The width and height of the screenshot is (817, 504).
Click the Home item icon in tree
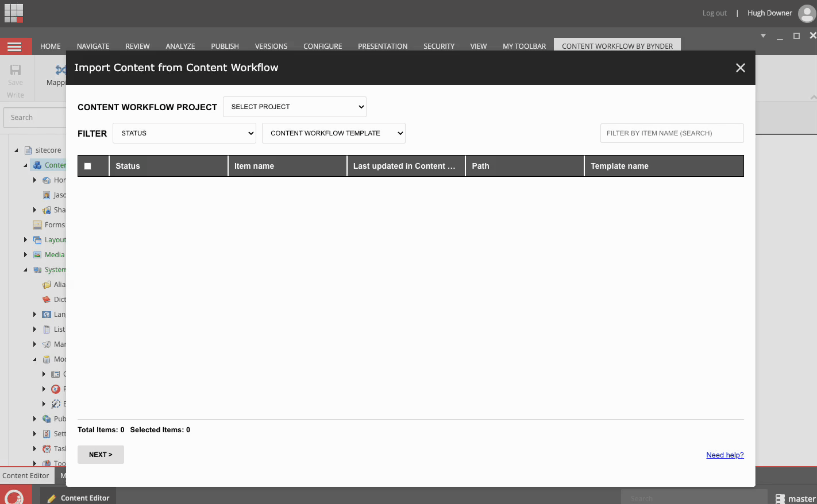[47, 180]
